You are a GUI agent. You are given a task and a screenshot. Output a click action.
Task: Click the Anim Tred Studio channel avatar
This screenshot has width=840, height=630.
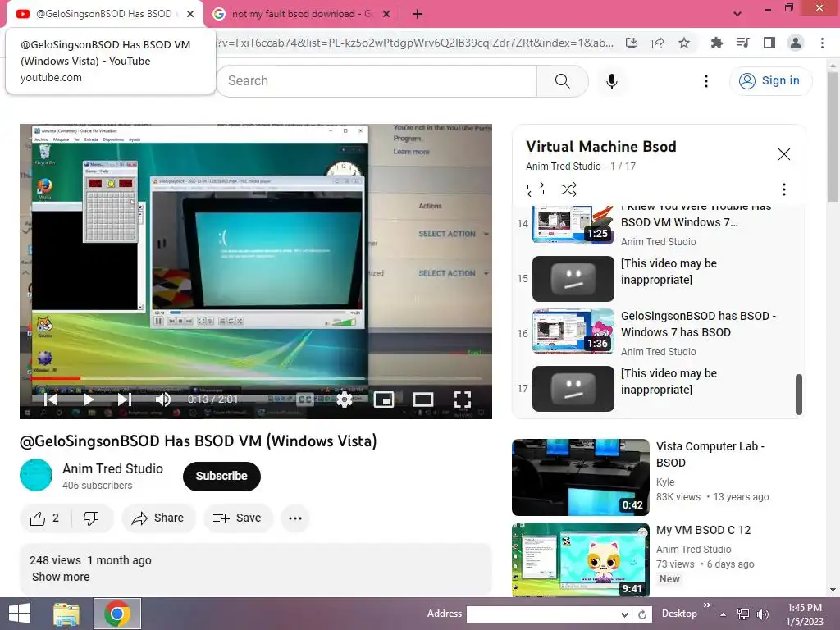pyautogui.click(x=36, y=475)
